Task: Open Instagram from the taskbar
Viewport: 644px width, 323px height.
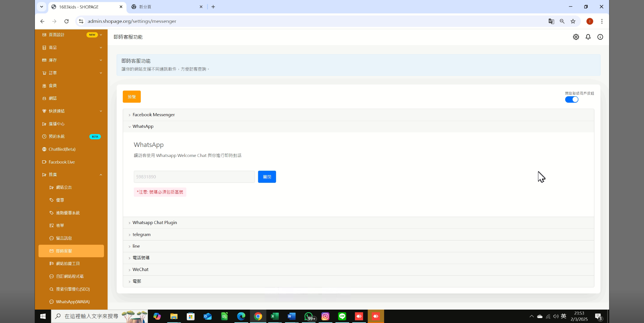Action: [x=325, y=316]
